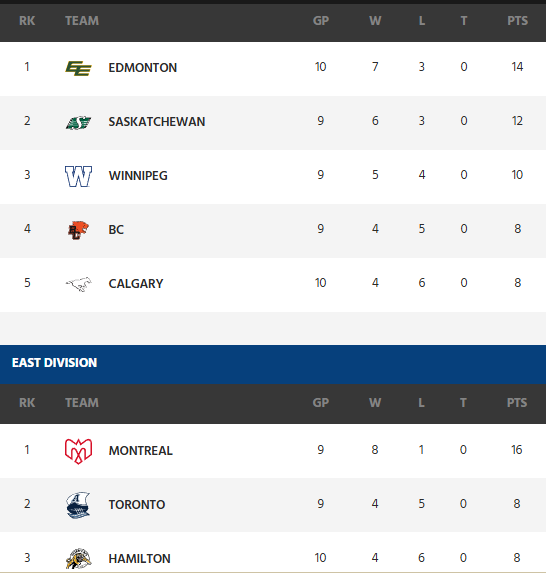Click the Edmonton team logo

(78, 68)
